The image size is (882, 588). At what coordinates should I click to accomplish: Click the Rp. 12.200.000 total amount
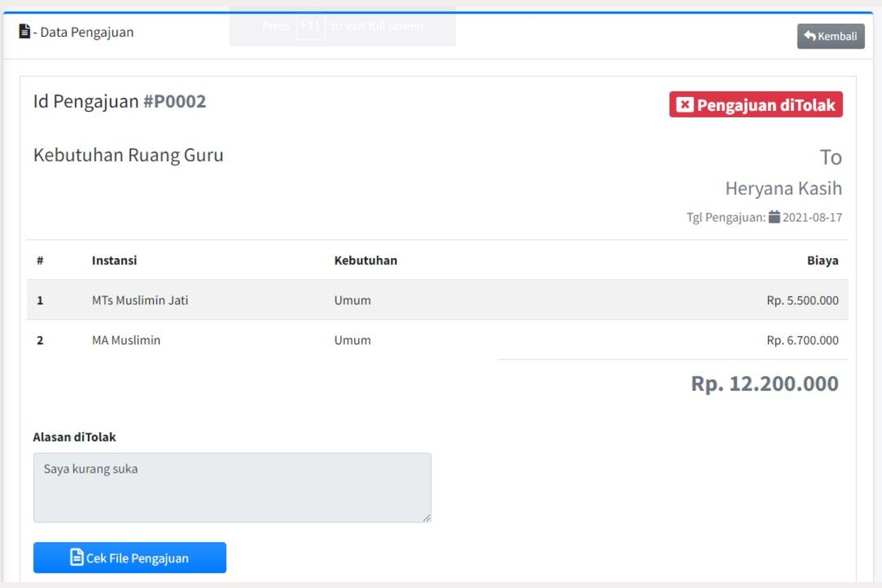(x=764, y=384)
